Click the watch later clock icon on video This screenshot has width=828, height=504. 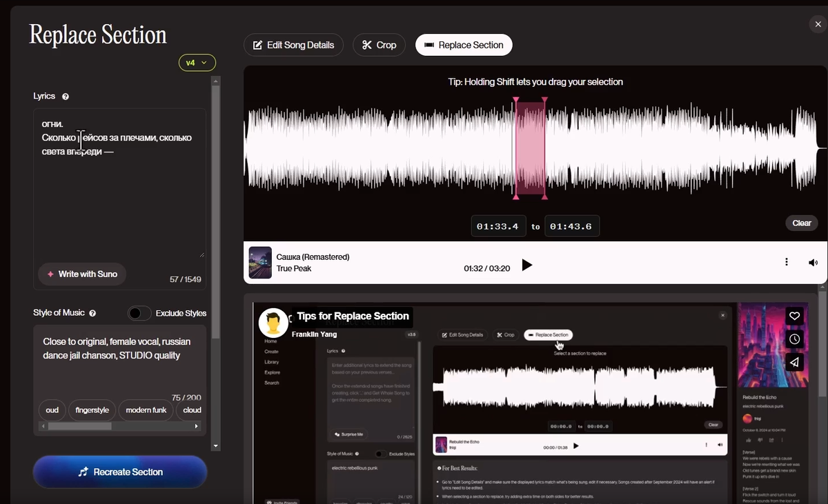point(795,339)
